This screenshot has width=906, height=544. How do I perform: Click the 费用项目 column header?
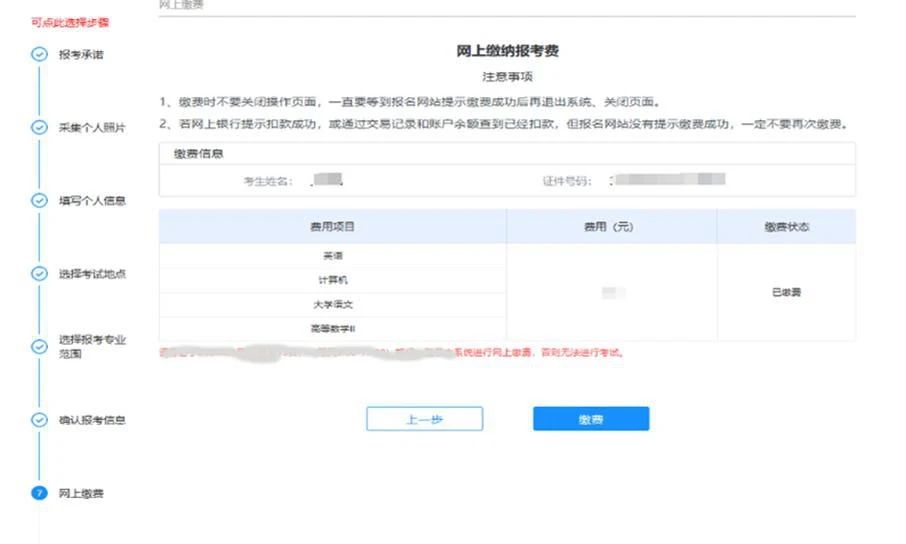pos(332,227)
